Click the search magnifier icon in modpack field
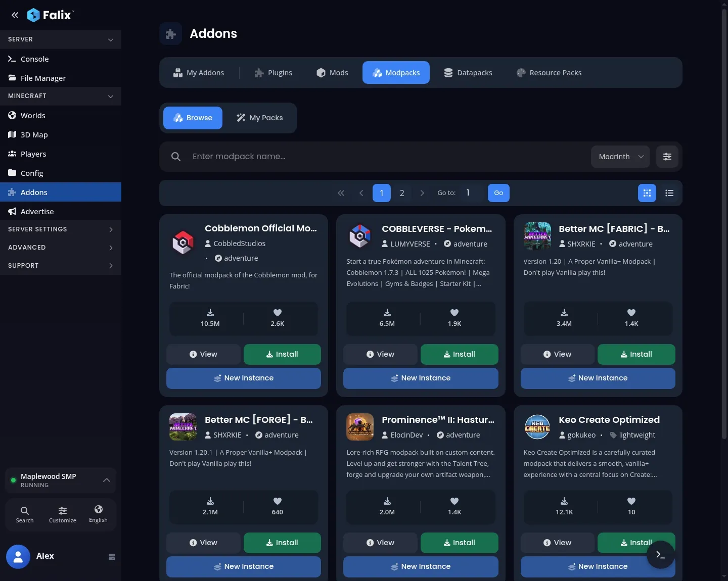Screen dimensions: 728x581 176,157
